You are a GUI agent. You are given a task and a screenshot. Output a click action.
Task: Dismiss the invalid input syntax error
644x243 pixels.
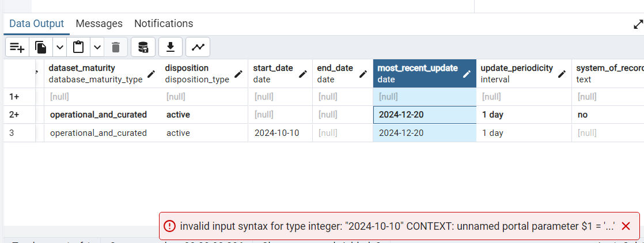[x=626, y=226]
